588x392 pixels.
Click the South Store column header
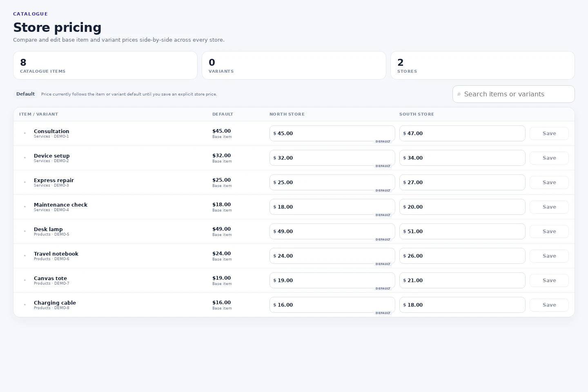(416, 114)
